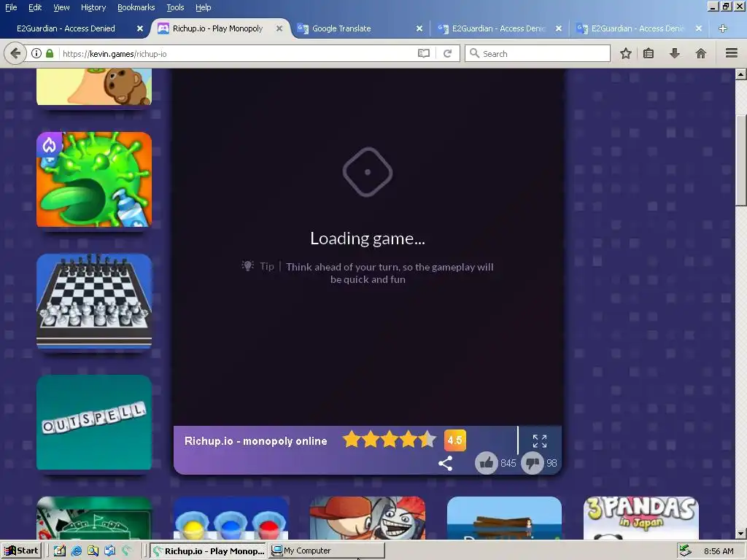Click the network icon in system tray
The image size is (747, 560).
685,551
